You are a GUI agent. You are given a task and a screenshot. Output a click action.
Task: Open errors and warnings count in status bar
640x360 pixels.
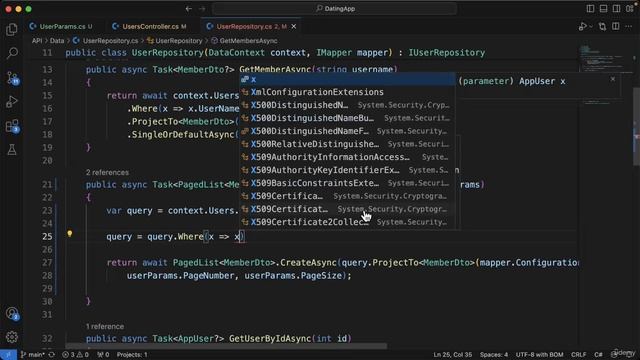[75, 355]
